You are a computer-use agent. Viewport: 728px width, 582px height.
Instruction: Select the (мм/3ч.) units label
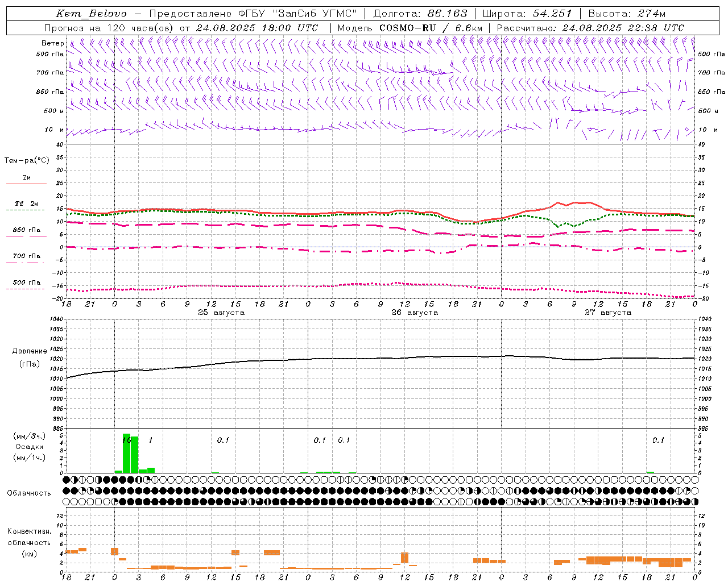[30, 436]
